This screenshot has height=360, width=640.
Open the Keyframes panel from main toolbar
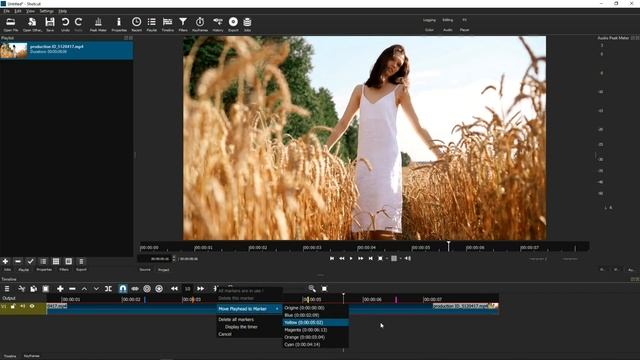200,24
